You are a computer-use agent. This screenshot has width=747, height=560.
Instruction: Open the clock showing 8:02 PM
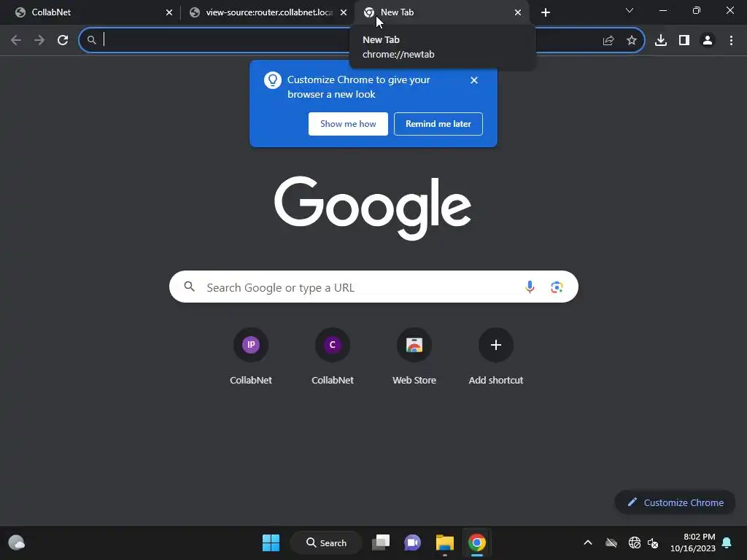[693, 542]
